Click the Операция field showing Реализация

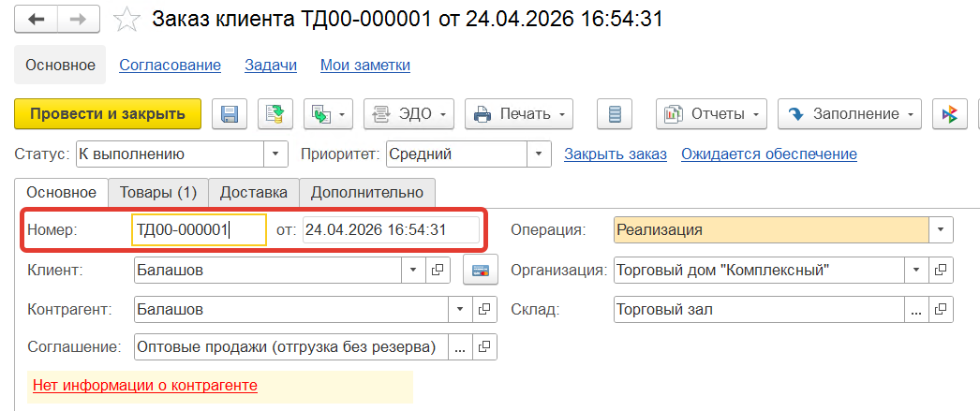click(771, 230)
